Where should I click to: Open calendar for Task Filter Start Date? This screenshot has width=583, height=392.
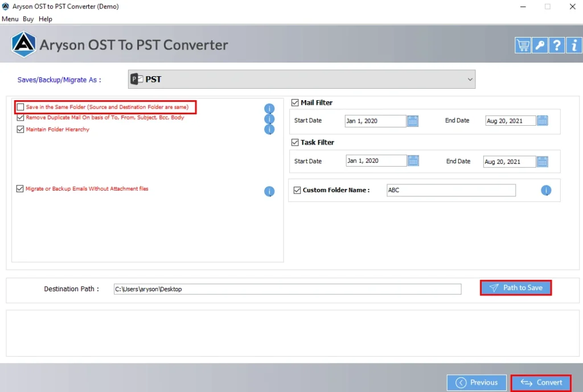coord(413,161)
